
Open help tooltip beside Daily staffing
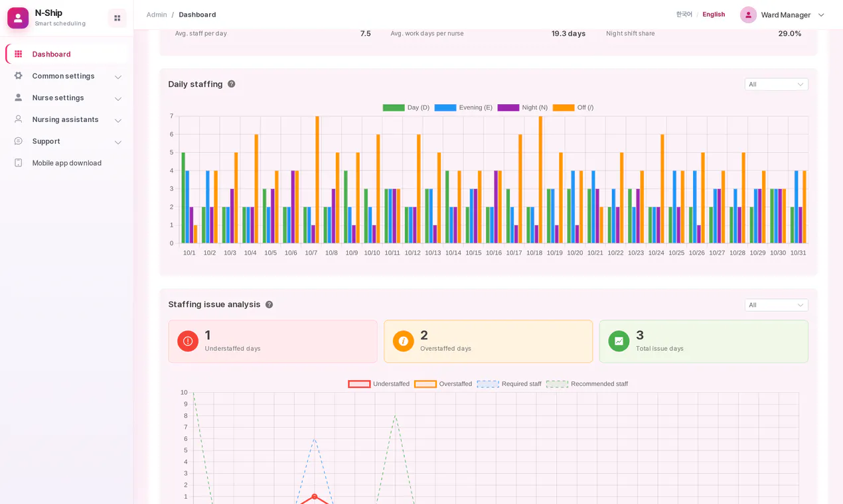point(232,84)
